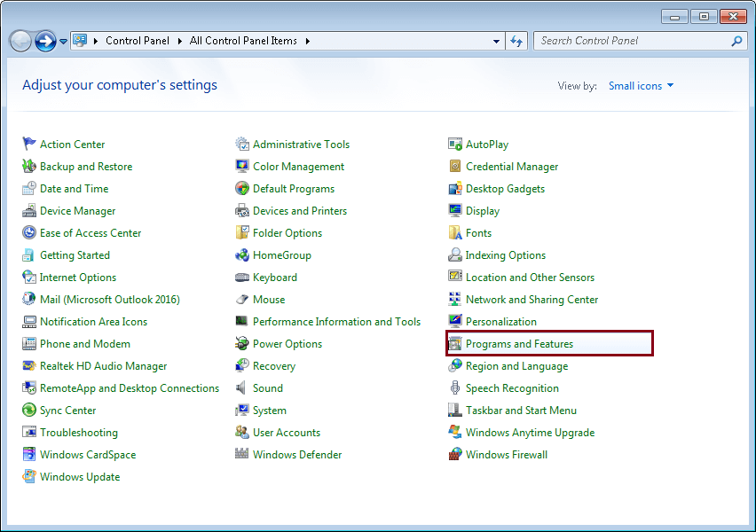Screen dimensions: 756x532
Task: Open the Region and Language link
Action: [x=516, y=365]
